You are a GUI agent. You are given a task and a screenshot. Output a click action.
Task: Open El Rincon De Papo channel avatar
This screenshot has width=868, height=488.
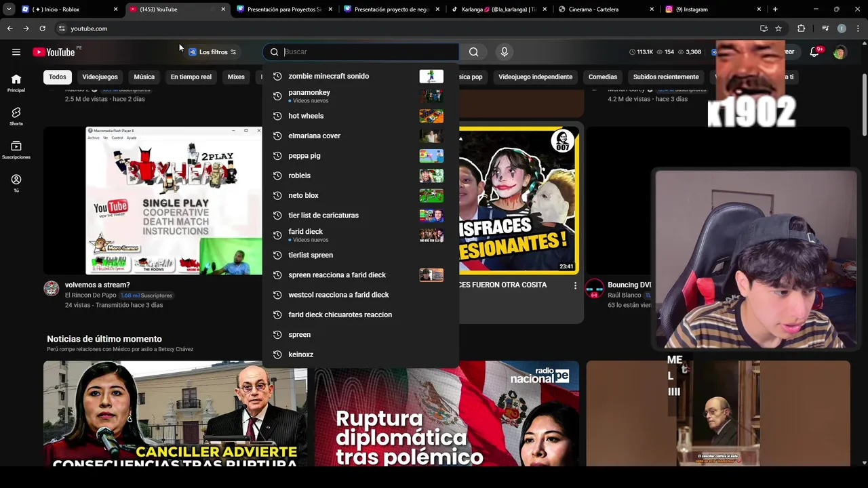tap(52, 288)
